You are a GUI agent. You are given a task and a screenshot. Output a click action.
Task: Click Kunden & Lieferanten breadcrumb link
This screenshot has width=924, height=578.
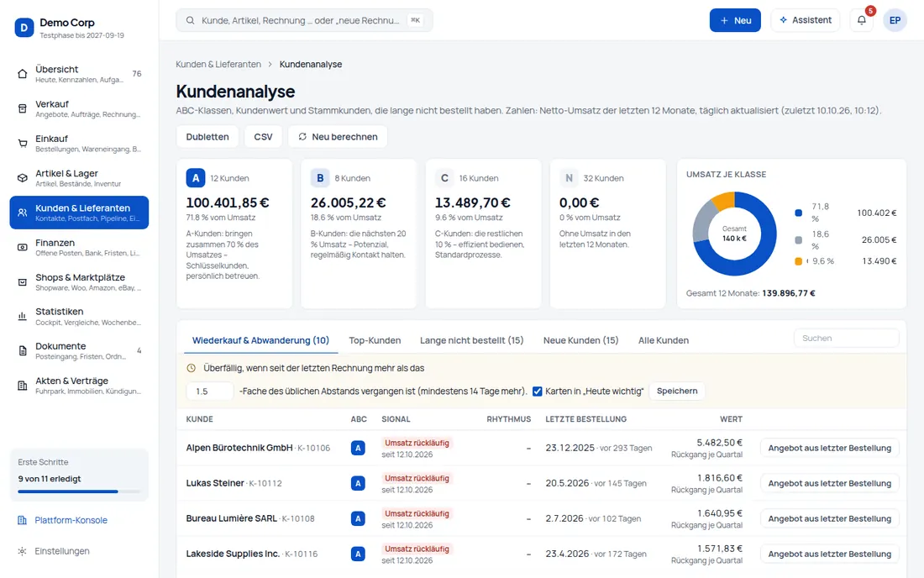click(218, 64)
